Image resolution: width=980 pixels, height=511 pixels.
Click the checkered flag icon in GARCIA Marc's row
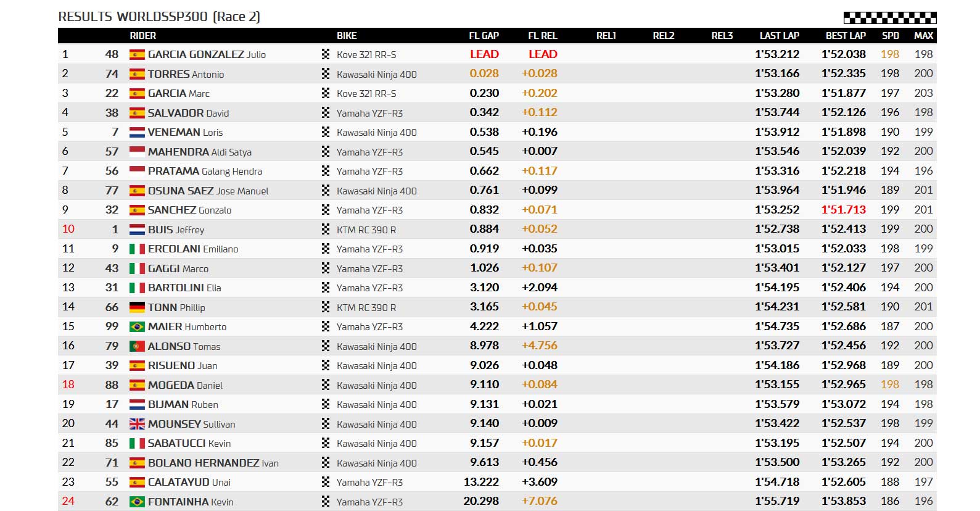pyautogui.click(x=326, y=93)
